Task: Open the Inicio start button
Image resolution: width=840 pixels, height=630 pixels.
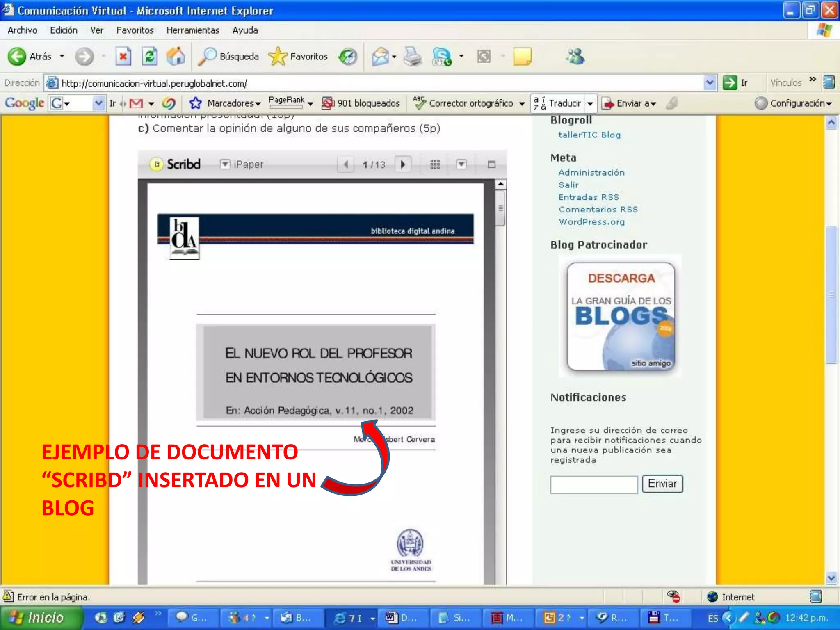Action: pos(41,617)
